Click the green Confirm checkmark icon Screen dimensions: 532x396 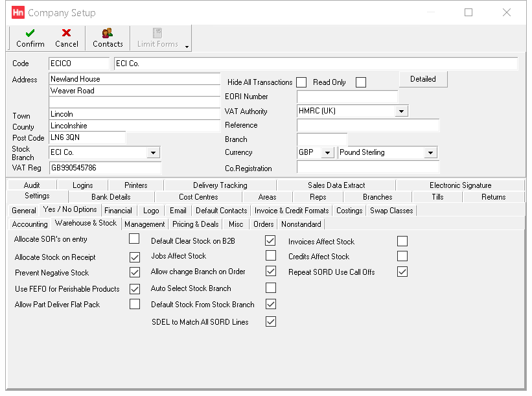[30, 33]
